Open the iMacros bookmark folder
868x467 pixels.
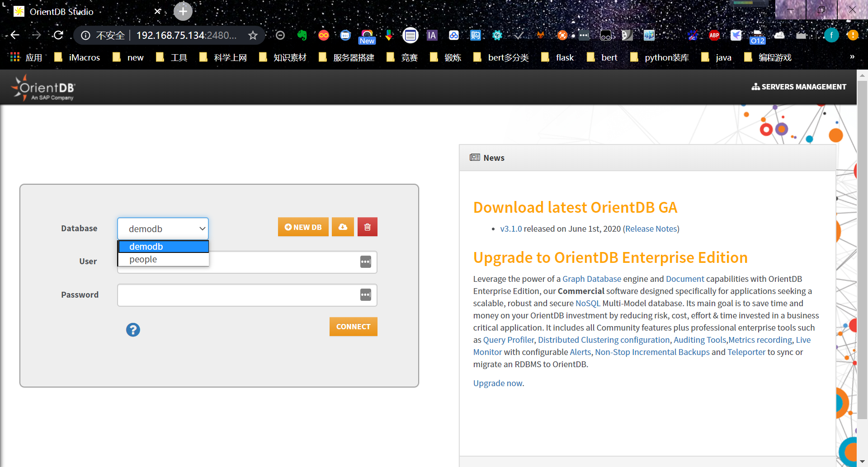(x=77, y=57)
